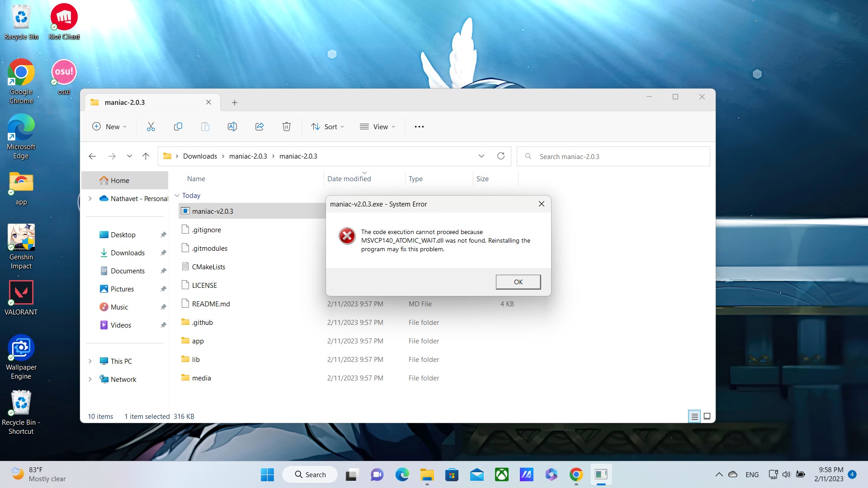Collapse the Today group
The width and height of the screenshot is (868, 488).
pos(177,195)
